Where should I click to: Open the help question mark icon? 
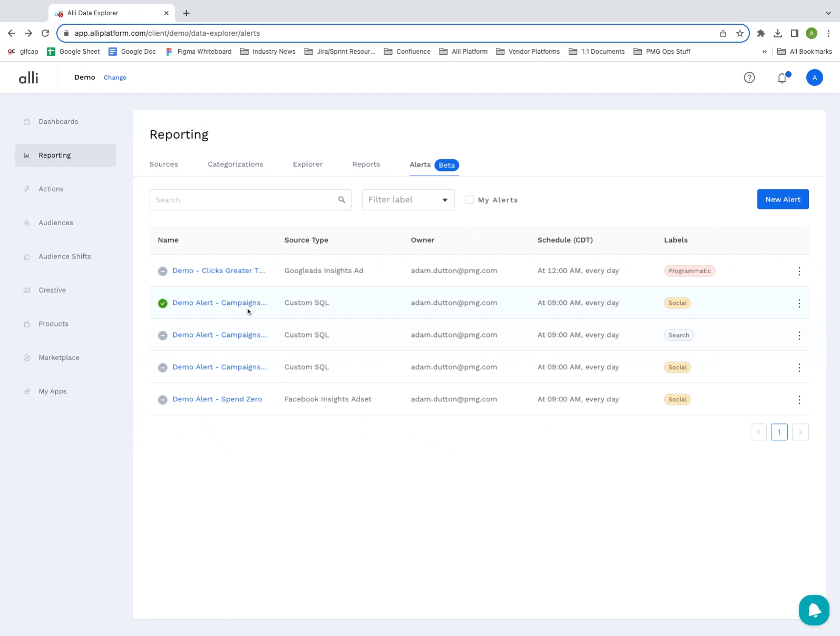749,78
